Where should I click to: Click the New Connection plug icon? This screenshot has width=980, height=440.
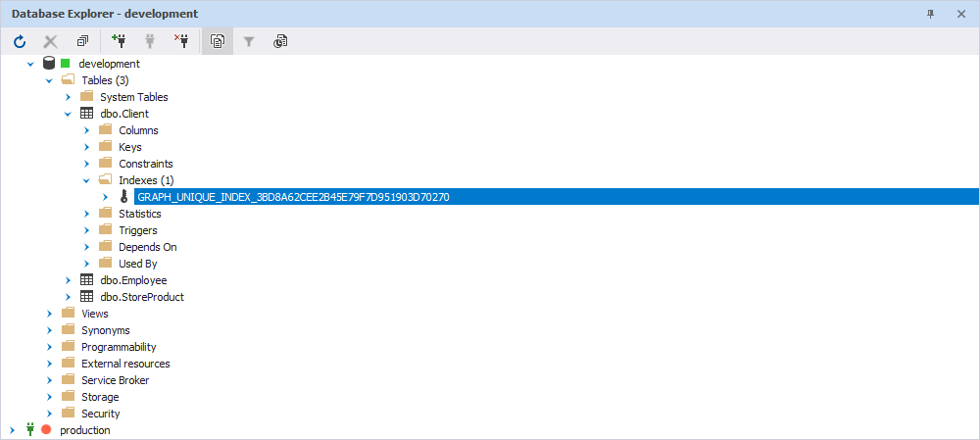click(119, 41)
